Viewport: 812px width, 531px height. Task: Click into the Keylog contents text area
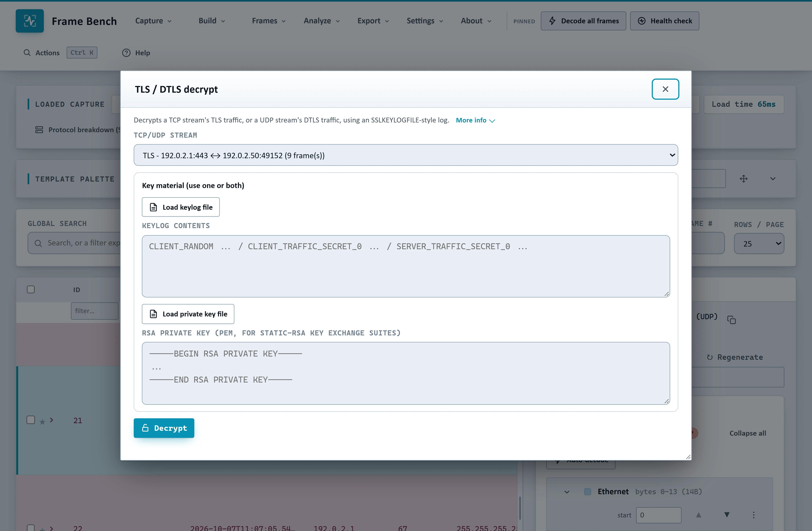click(406, 266)
